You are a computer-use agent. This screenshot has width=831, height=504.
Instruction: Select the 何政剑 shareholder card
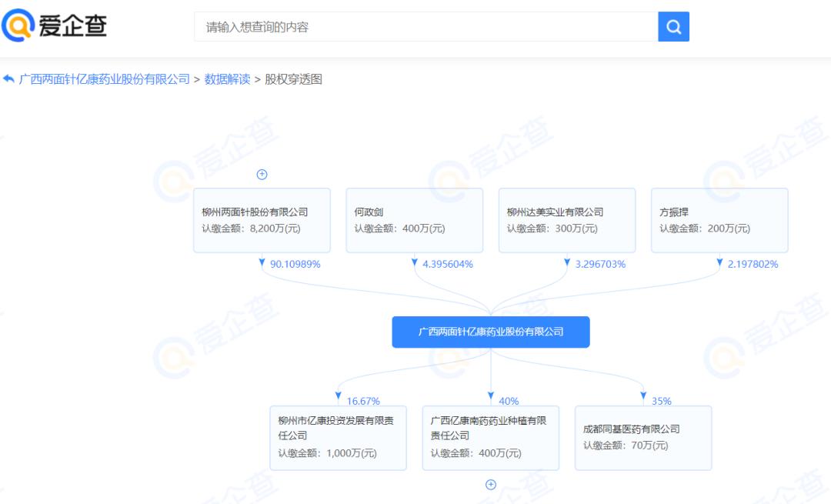pyautogui.click(x=415, y=220)
